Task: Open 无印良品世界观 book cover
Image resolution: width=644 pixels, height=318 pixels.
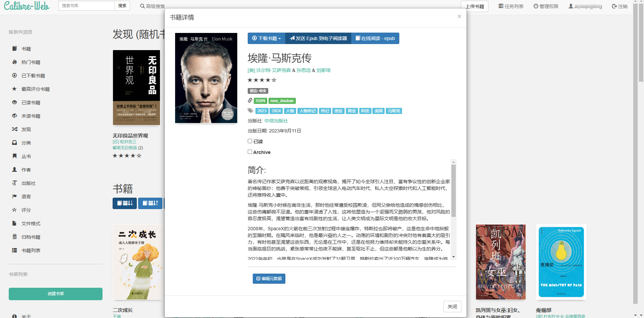Action: (x=136, y=88)
